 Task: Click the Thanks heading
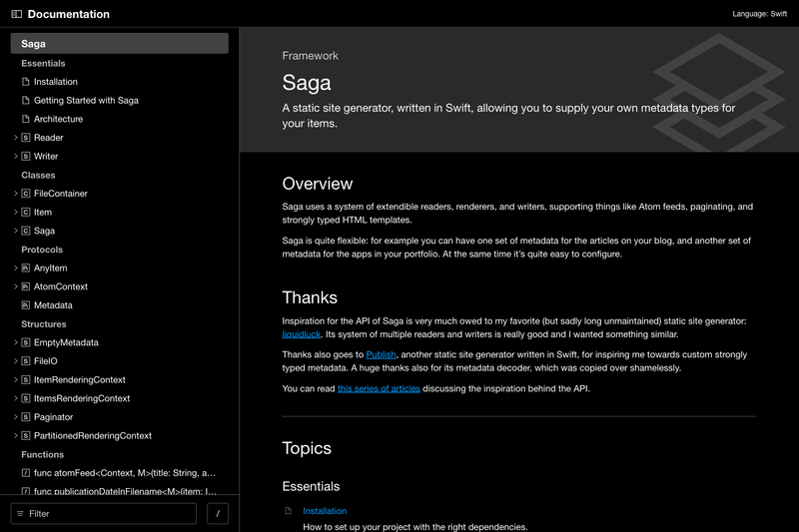[310, 297]
